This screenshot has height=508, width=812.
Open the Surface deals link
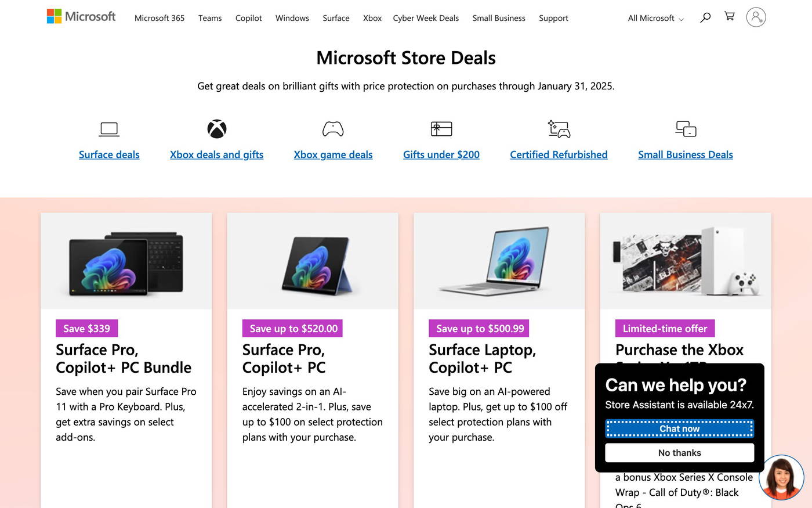(109, 154)
